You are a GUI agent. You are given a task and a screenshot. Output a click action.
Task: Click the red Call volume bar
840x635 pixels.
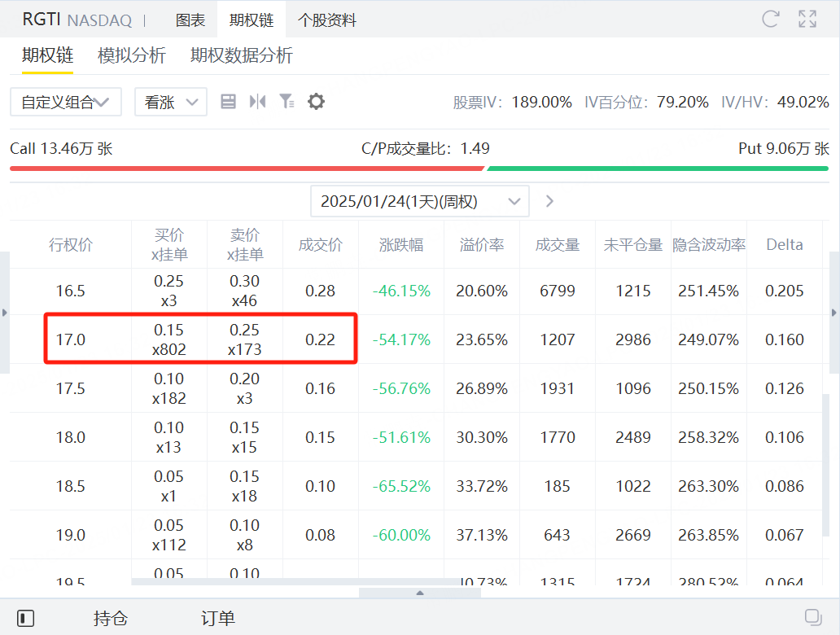point(247,169)
